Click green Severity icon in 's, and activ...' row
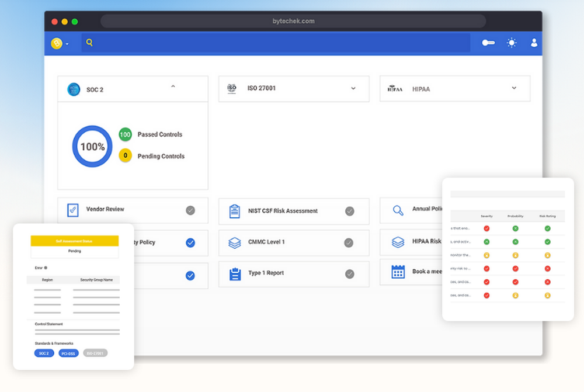Image resolution: width=584 pixels, height=392 pixels. [x=486, y=242]
